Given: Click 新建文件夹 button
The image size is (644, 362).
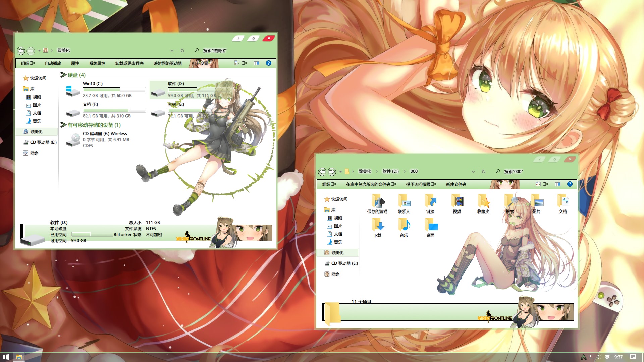Looking at the screenshot, I should [456, 184].
